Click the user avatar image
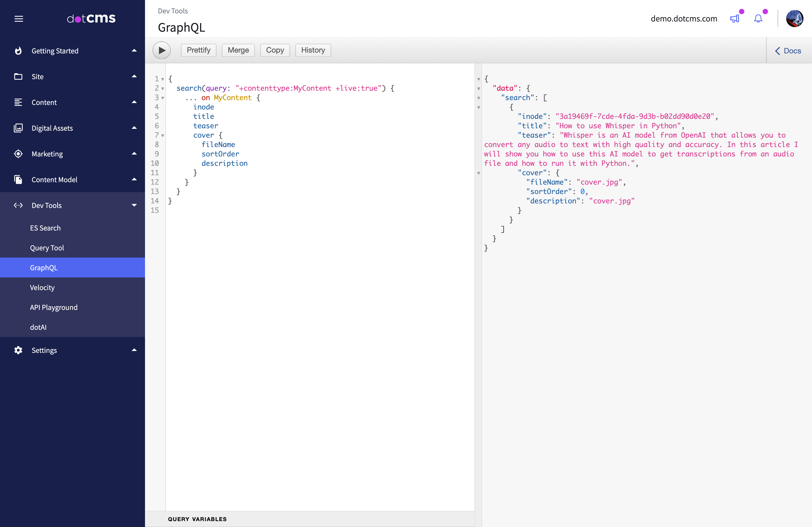Image resolution: width=812 pixels, height=527 pixels. pos(795,19)
